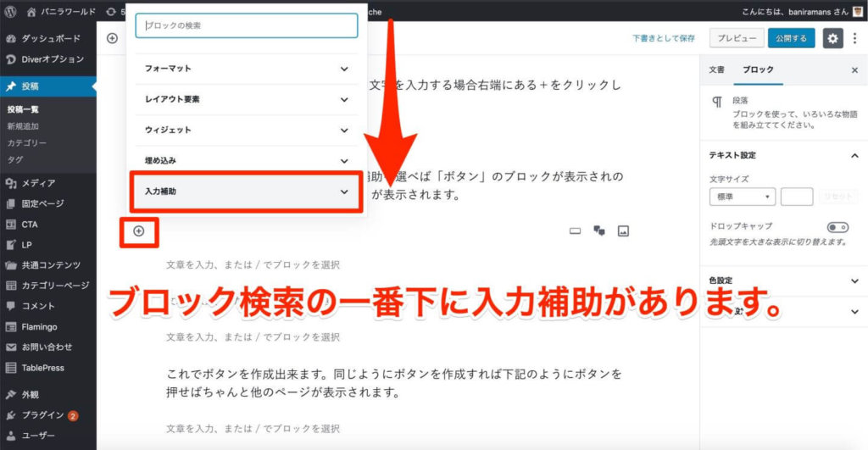Focus the ブロックの検索 search field
This screenshot has height=450, width=868.
click(247, 25)
